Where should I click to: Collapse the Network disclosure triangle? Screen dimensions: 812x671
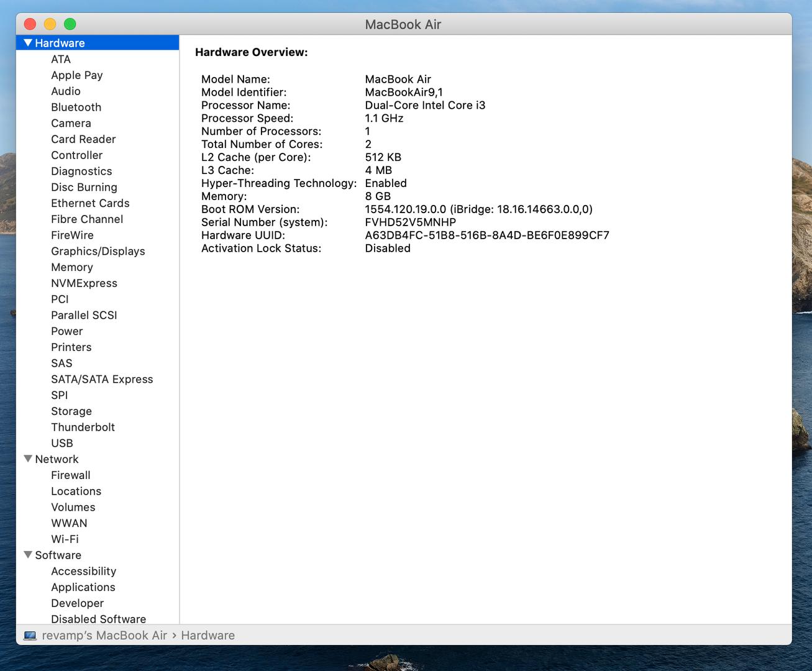coord(28,459)
